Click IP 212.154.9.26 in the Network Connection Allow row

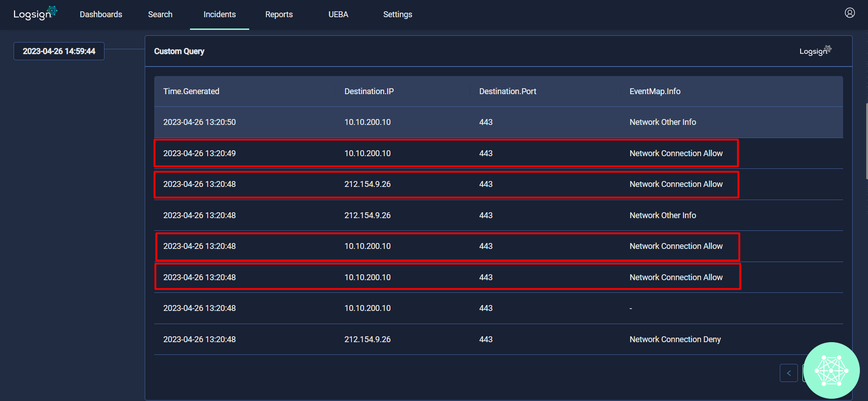tap(367, 184)
